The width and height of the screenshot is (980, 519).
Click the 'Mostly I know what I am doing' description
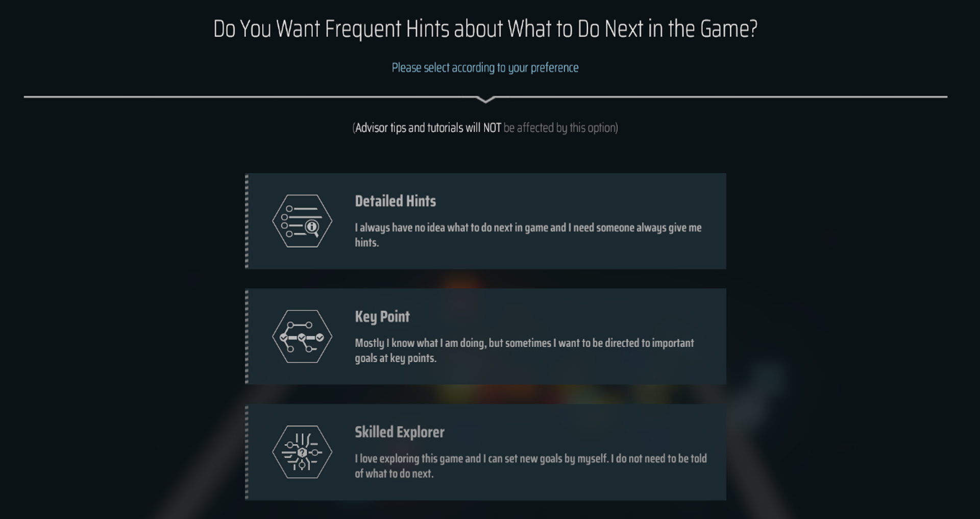[x=525, y=350]
